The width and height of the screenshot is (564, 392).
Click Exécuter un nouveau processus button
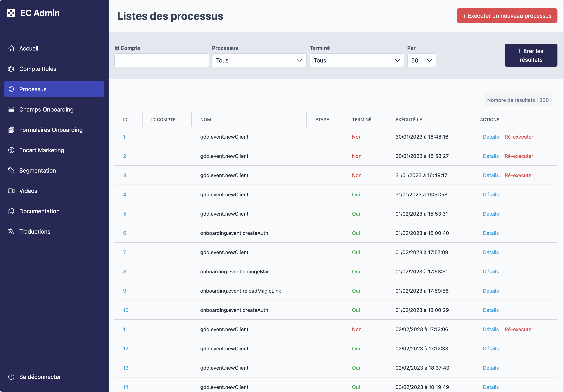pyautogui.click(x=507, y=16)
